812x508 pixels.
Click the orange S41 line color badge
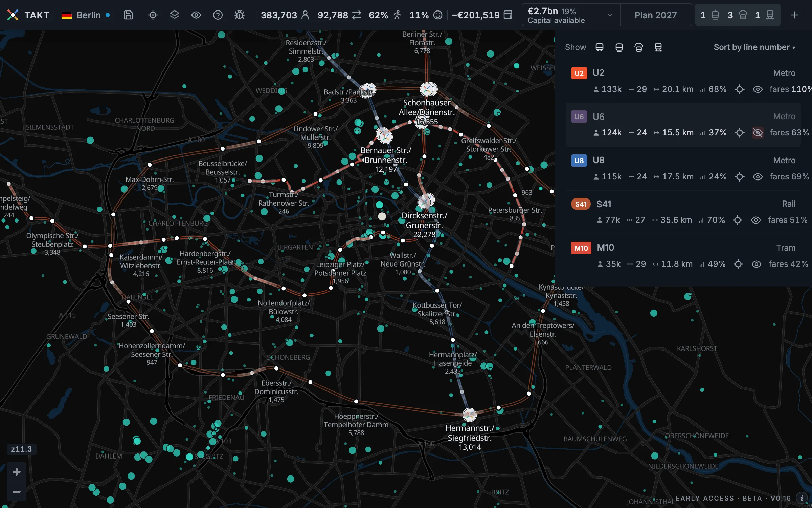[x=581, y=204]
